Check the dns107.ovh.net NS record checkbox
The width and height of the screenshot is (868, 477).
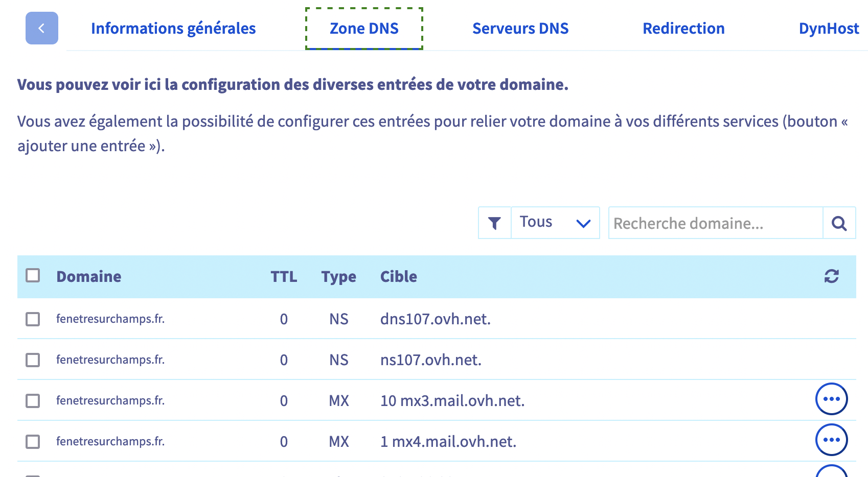pos(33,319)
